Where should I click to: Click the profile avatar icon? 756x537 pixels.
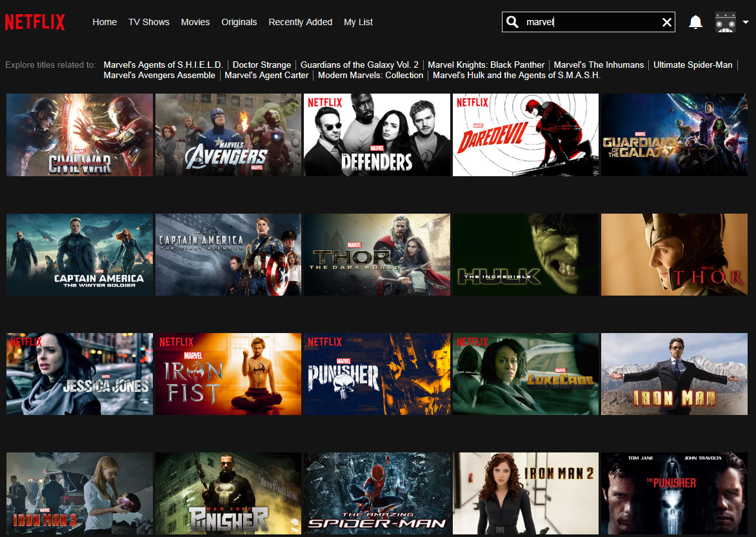[x=725, y=22]
